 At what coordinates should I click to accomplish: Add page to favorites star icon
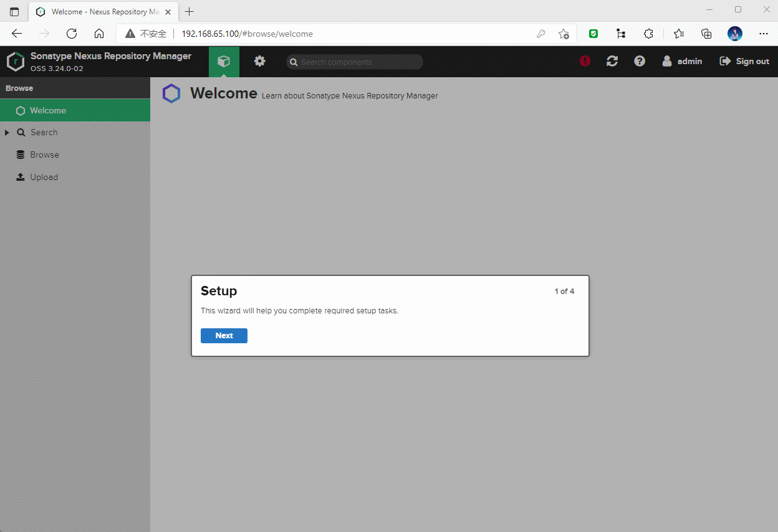[x=564, y=34]
